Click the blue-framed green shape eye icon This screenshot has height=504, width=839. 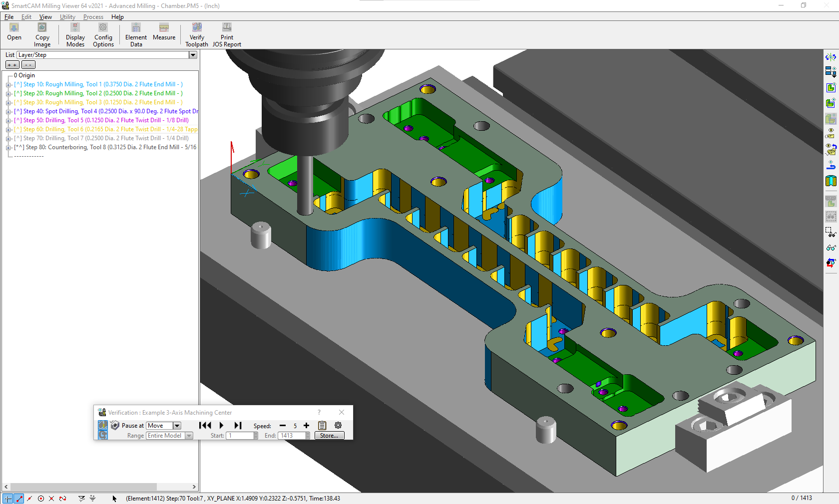831,88
